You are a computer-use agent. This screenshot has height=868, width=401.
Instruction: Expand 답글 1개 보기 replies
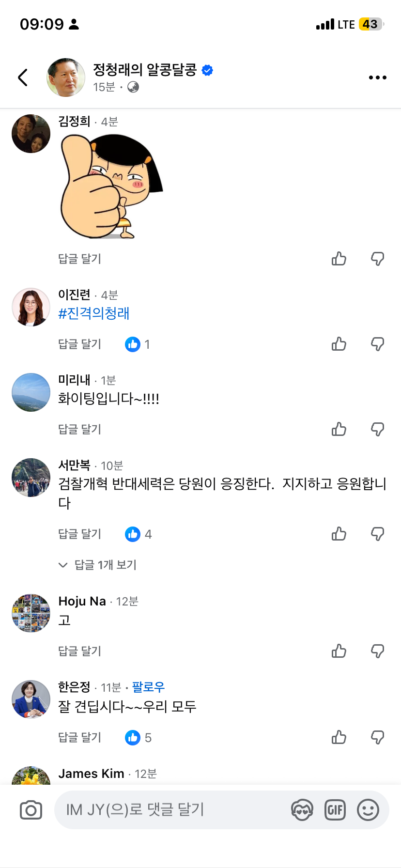pos(97,565)
